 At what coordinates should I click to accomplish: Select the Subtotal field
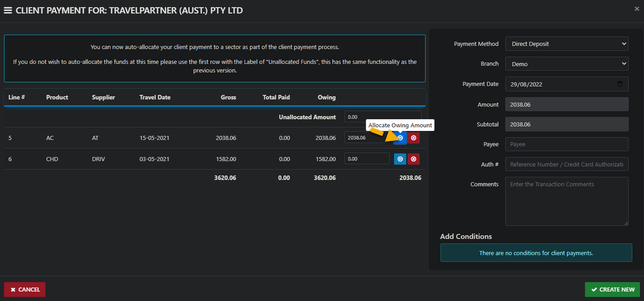[567, 124]
